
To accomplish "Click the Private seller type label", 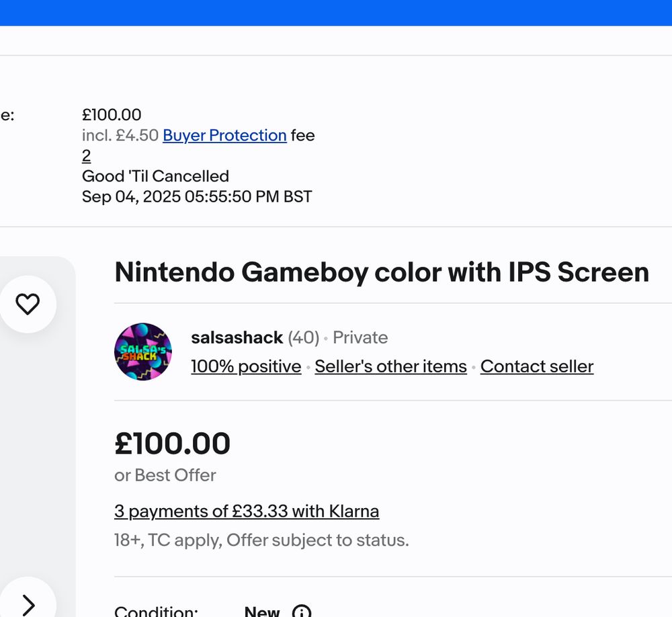I will point(360,337).
